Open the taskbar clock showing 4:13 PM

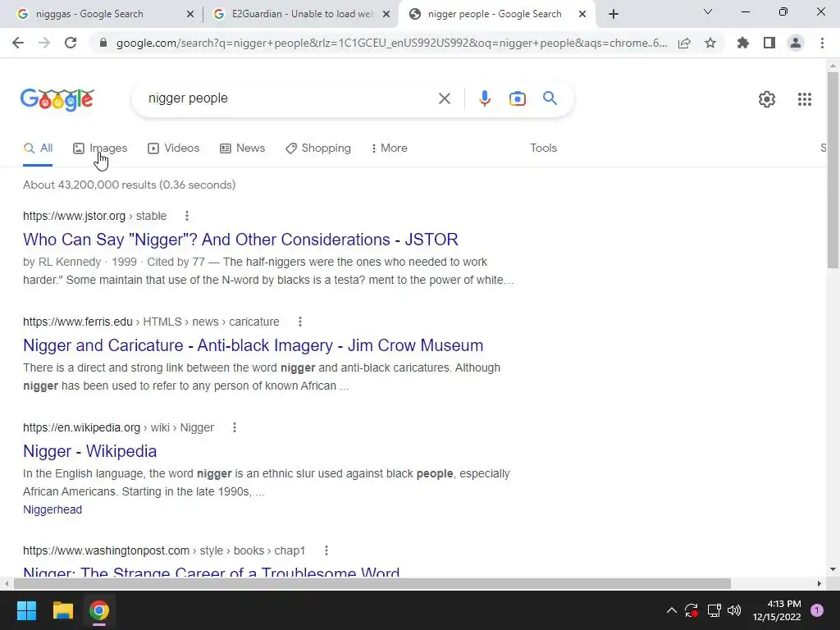coord(777,610)
